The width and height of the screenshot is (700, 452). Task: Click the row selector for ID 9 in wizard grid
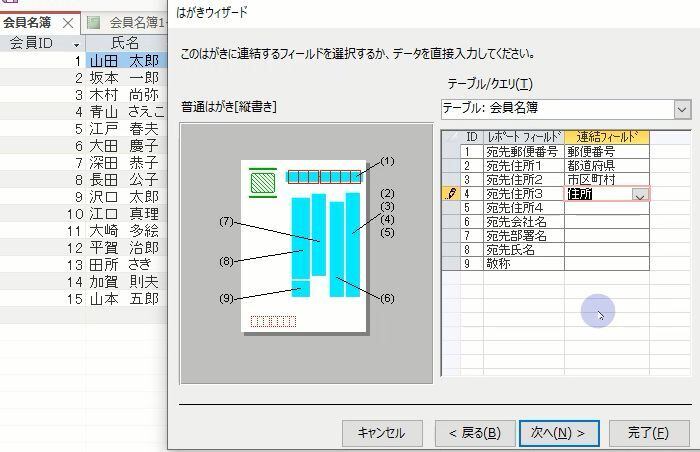(x=451, y=264)
